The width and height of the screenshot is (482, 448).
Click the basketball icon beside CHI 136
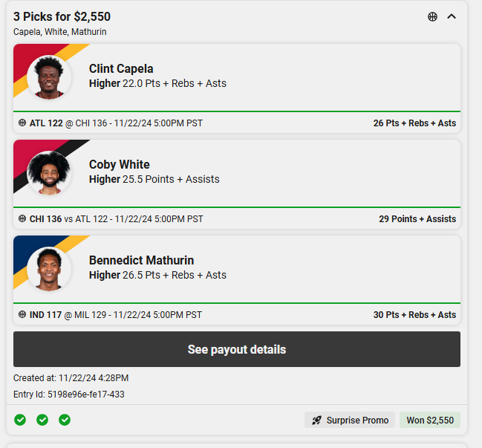point(22,218)
